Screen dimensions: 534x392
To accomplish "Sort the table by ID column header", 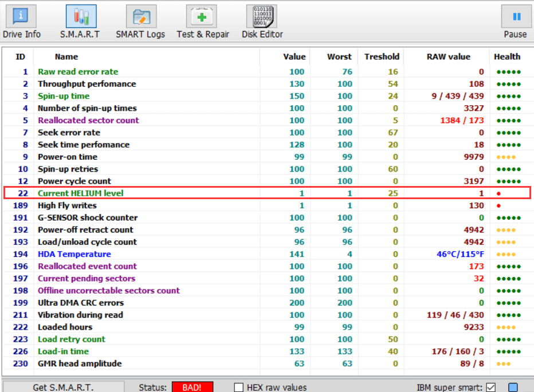I will tap(20, 57).
